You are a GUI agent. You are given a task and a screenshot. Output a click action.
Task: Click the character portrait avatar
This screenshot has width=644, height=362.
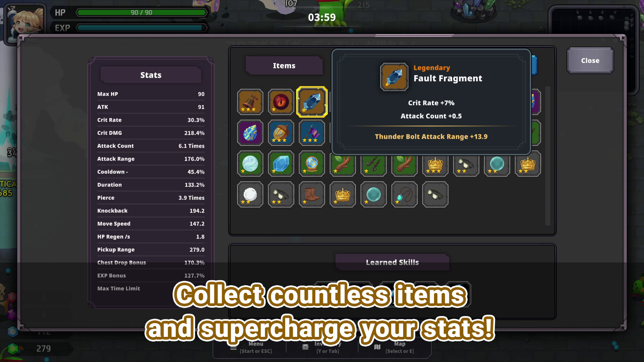click(x=25, y=22)
